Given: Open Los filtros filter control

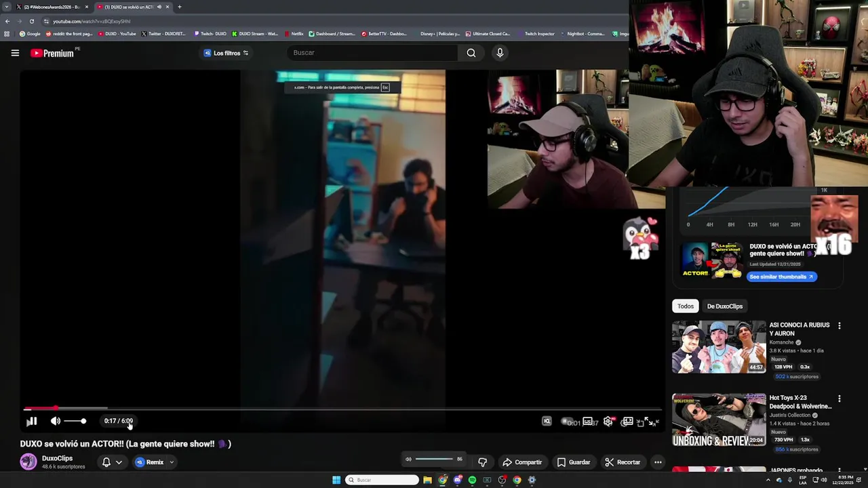Looking at the screenshot, I should (226, 53).
